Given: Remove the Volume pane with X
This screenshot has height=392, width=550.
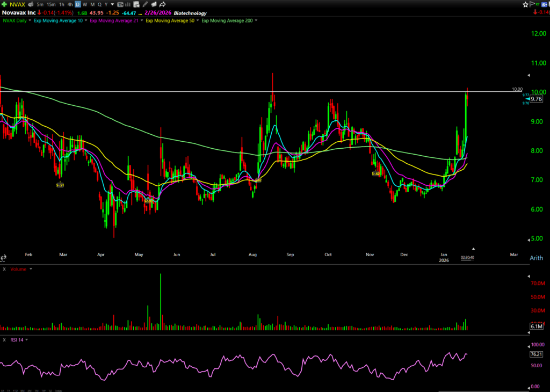Looking at the screenshot, I should click(x=4, y=268).
